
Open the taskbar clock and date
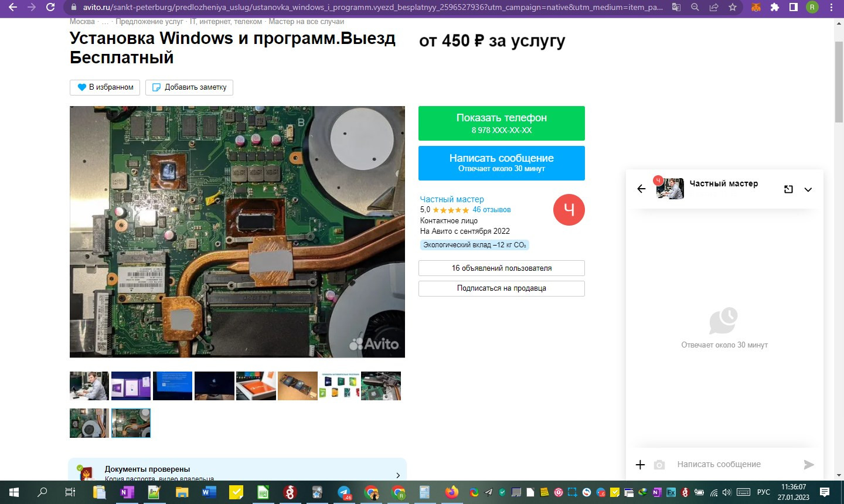(794, 492)
